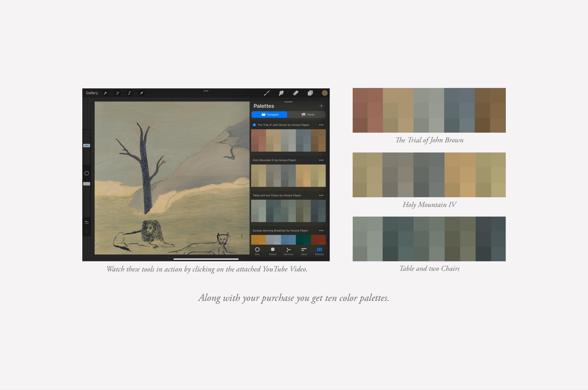Open the active color swatch in the corner
Image resolution: width=588 pixels, height=390 pixels.
pyautogui.click(x=325, y=93)
